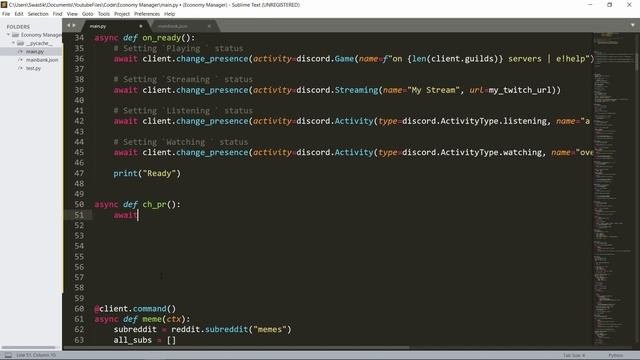This screenshot has height=360, width=640.
Task: Click the Setting Playing status comment
Action: [x=178, y=49]
